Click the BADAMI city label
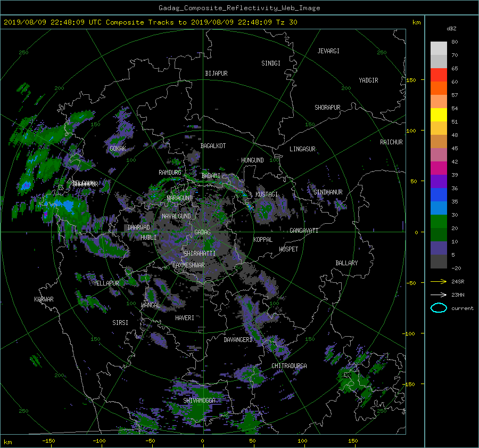Image resolution: width=479 pixels, height=448 pixels. (211, 176)
